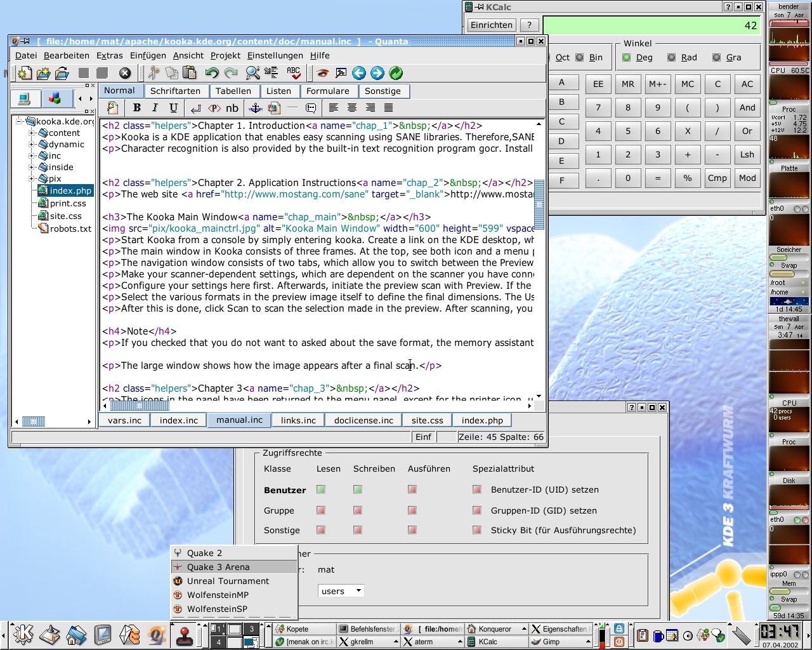Click the Insert image icon in tag toolbar
The image size is (812, 650).
[273, 108]
